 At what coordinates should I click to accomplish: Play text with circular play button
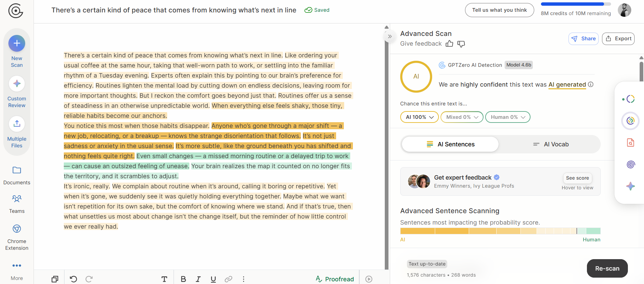[369, 279]
